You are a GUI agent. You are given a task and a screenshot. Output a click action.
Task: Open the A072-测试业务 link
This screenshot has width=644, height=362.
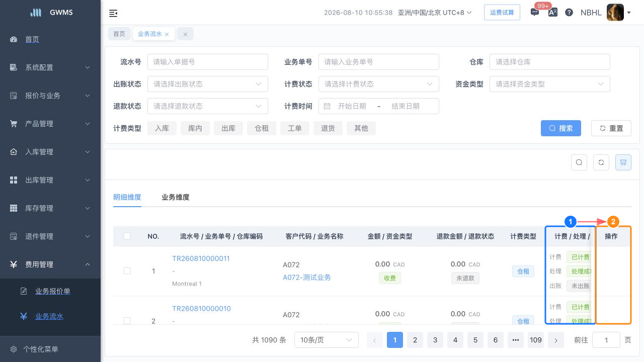(x=307, y=277)
